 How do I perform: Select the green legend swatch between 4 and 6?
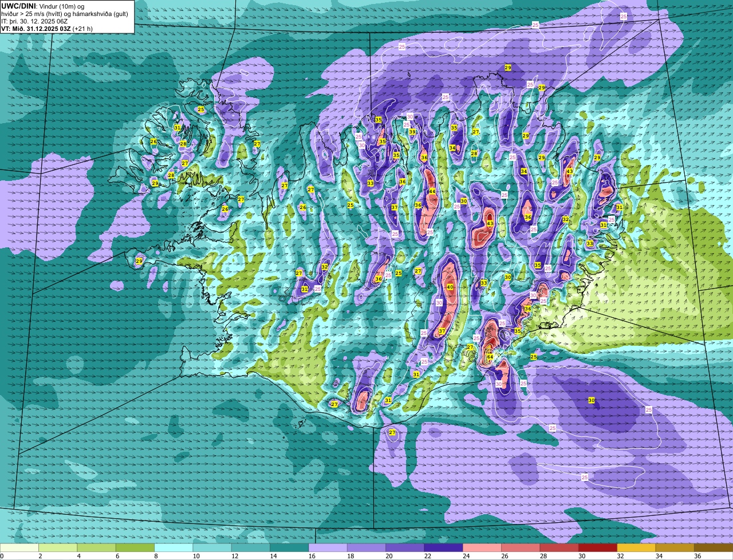pyautogui.click(x=96, y=548)
